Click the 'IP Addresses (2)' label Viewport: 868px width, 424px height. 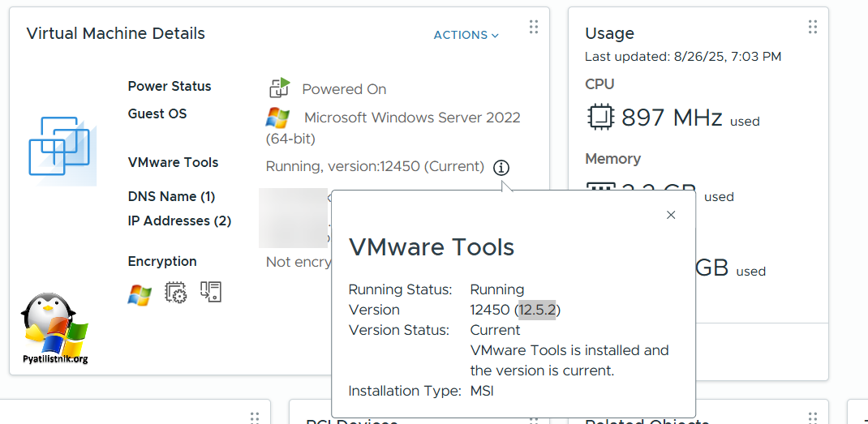(x=179, y=221)
